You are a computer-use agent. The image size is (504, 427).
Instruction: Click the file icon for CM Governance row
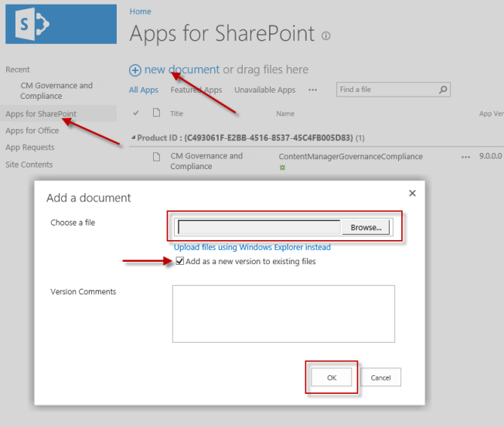coord(156,157)
